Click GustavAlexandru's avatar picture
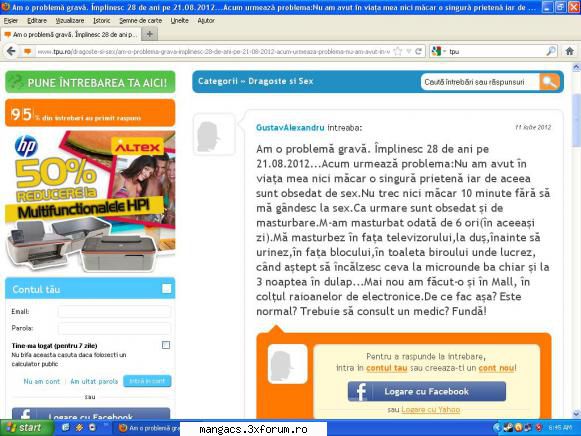 (214, 134)
